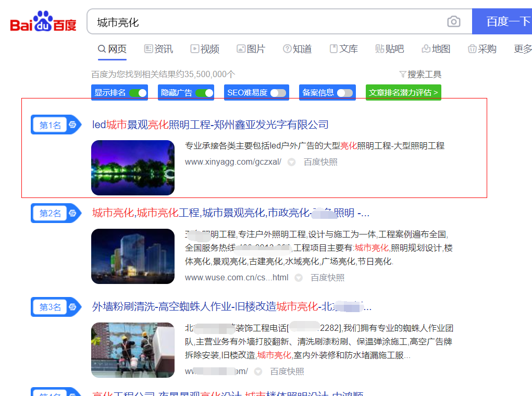
Task: Open result titled led城市景观亮化照明工程
Action: coord(211,125)
